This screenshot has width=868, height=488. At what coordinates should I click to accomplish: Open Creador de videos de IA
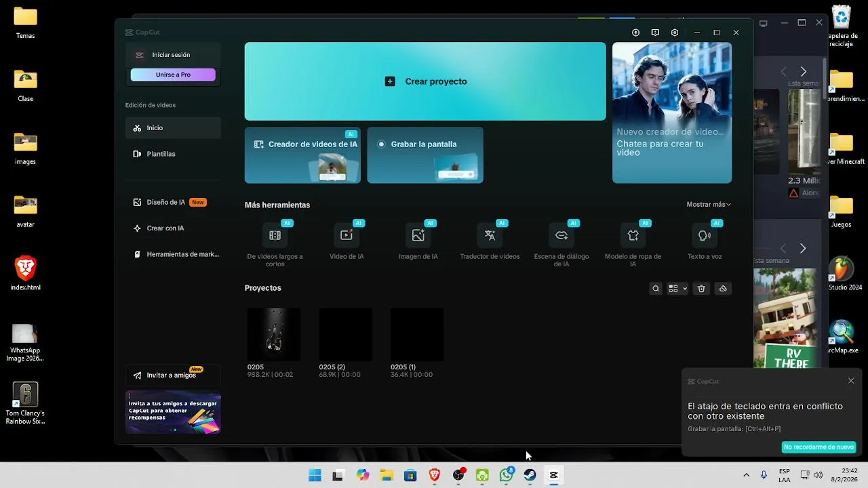point(302,155)
